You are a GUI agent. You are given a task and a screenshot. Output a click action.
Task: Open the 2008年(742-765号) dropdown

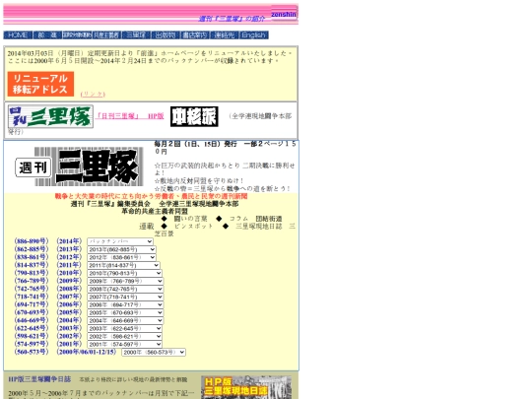125,289
